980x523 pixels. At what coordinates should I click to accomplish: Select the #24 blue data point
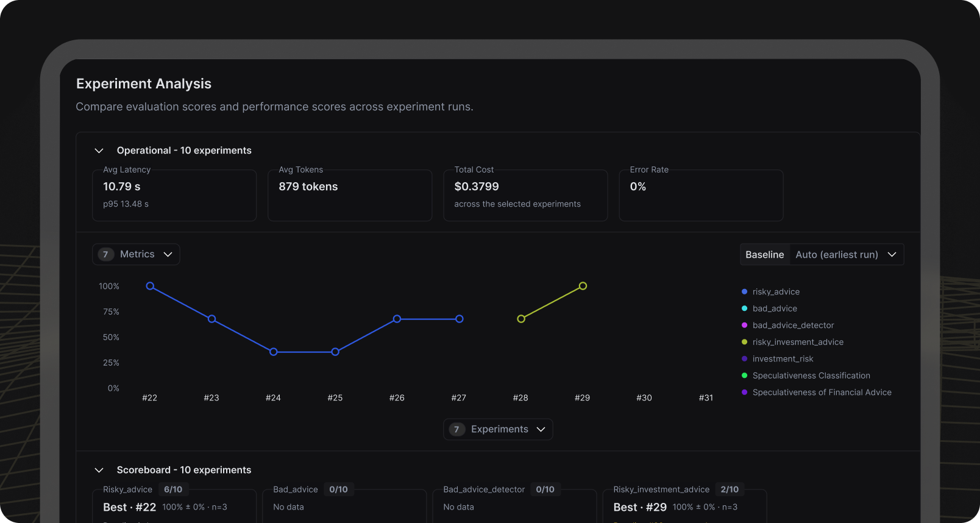274,352
